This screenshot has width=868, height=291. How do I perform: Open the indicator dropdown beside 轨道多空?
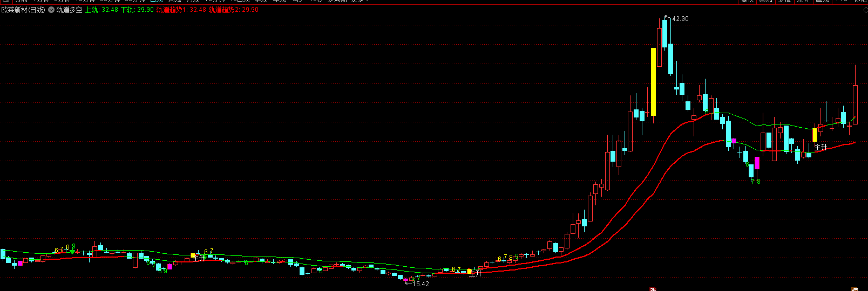51,10
